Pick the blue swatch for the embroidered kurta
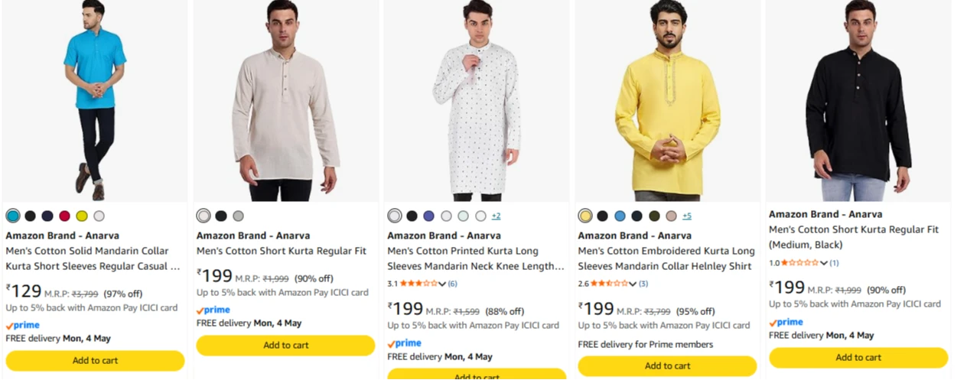Viewport: 980px width, 380px height. (620, 216)
